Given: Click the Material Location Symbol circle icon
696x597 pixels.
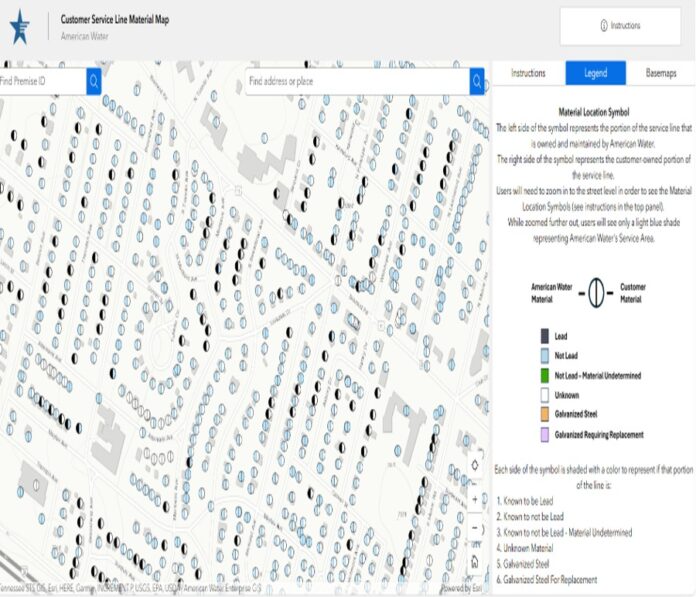Looking at the screenshot, I should [596, 293].
